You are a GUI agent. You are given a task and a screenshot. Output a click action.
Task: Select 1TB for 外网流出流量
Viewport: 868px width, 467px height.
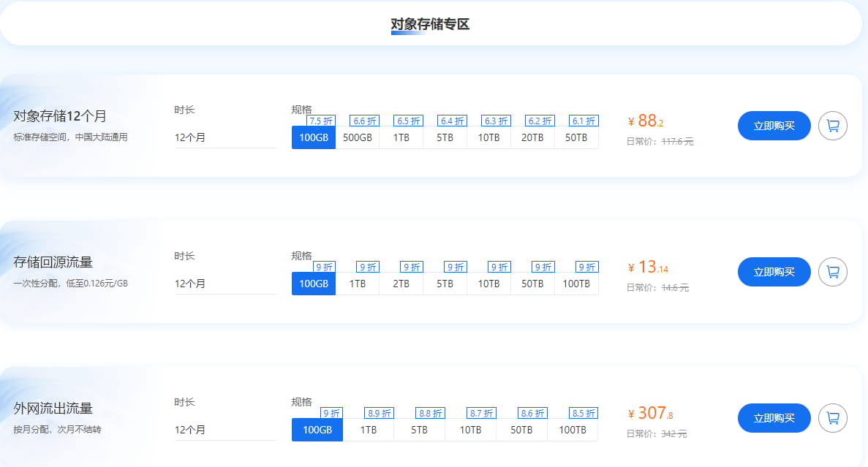click(x=368, y=430)
